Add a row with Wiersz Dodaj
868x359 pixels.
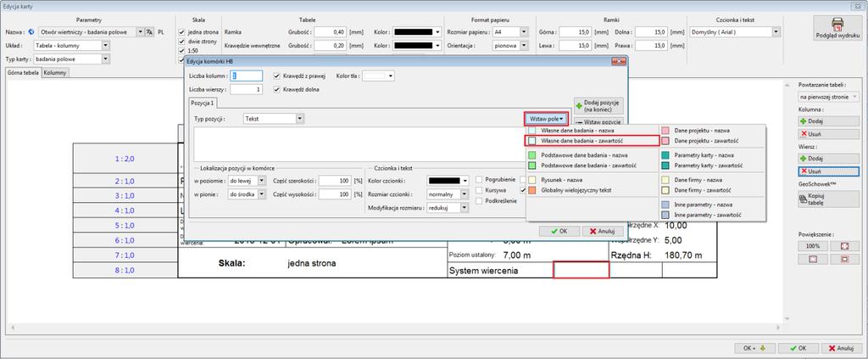tap(829, 159)
